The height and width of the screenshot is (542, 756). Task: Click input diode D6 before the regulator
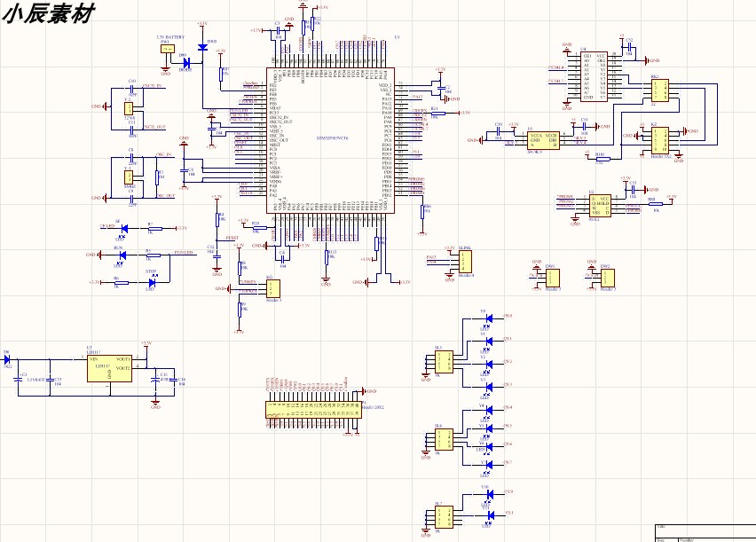coord(7,359)
